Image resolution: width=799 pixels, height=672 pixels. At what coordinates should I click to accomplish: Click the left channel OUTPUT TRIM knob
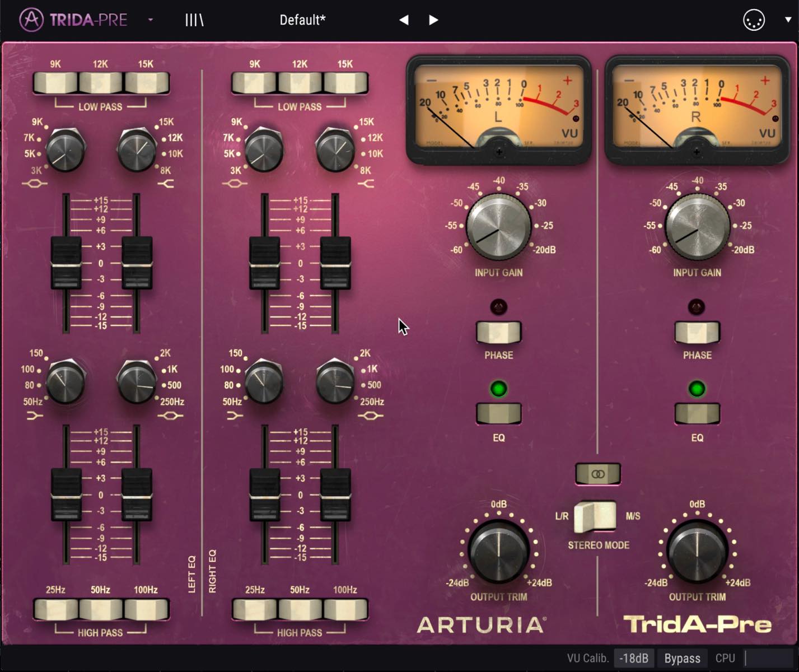498,551
